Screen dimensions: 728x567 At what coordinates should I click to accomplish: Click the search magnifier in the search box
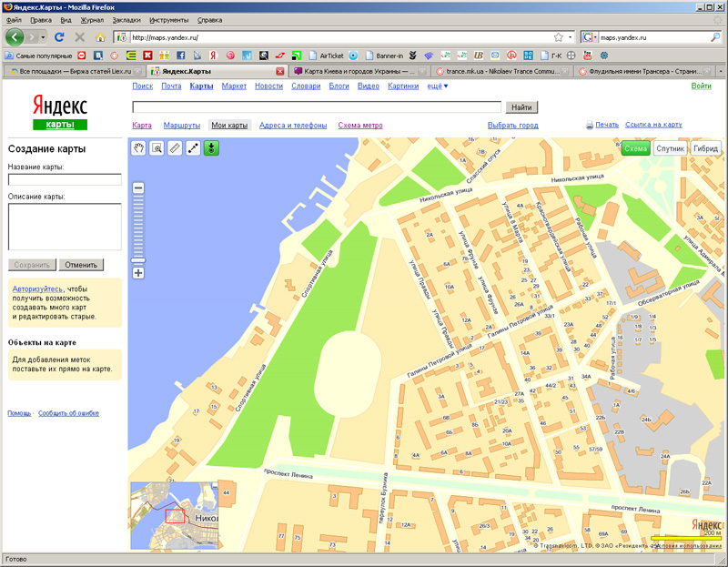715,37
